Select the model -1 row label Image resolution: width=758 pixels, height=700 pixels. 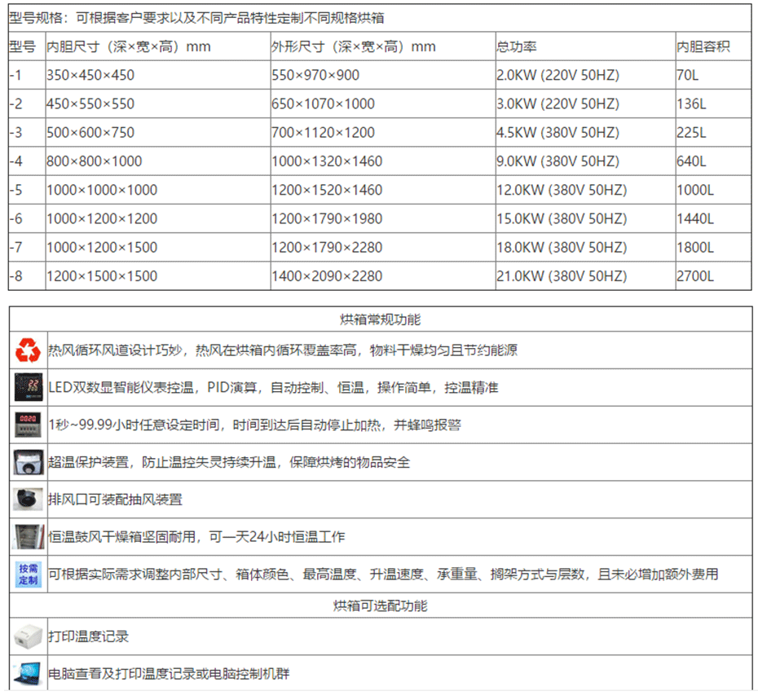(16, 75)
